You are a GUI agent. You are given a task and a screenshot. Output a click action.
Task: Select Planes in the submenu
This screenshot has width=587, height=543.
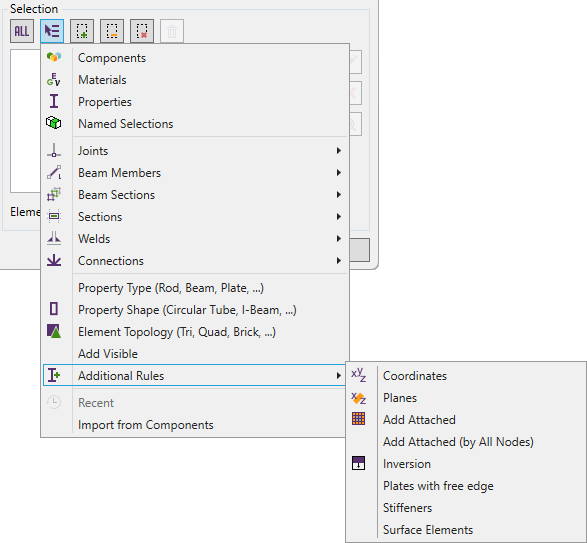point(466,398)
